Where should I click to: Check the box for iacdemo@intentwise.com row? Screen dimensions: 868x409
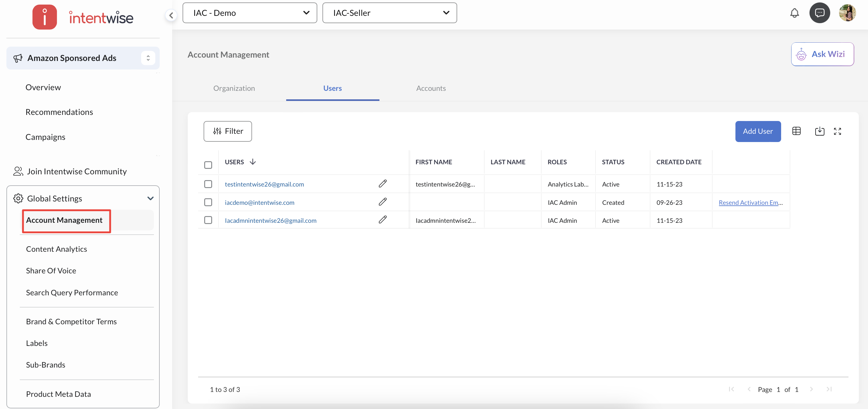click(208, 202)
